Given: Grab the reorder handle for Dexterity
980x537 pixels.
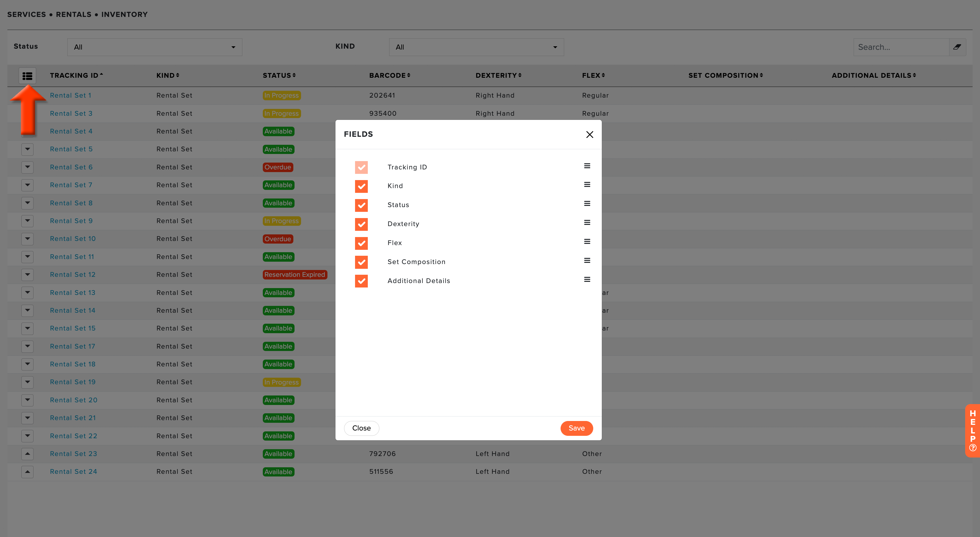Looking at the screenshot, I should pos(587,223).
